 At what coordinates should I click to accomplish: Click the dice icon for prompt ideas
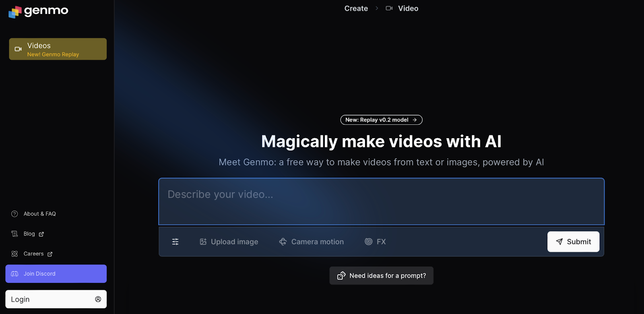click(x=341, y=276)
